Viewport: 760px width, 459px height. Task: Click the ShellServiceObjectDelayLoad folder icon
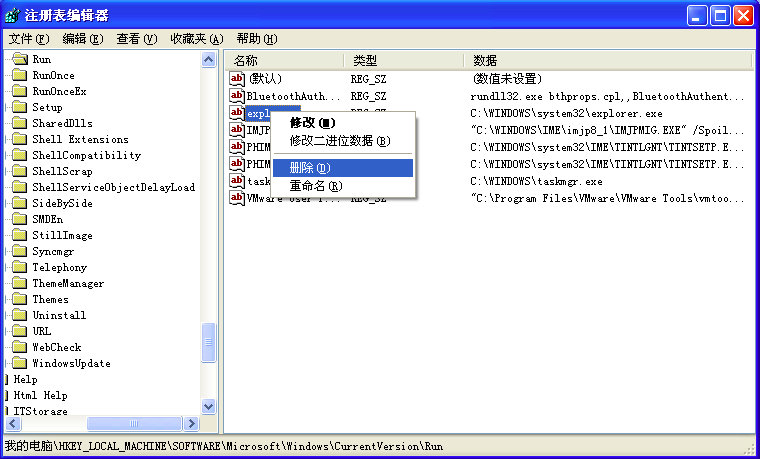(x=20, y=187)
